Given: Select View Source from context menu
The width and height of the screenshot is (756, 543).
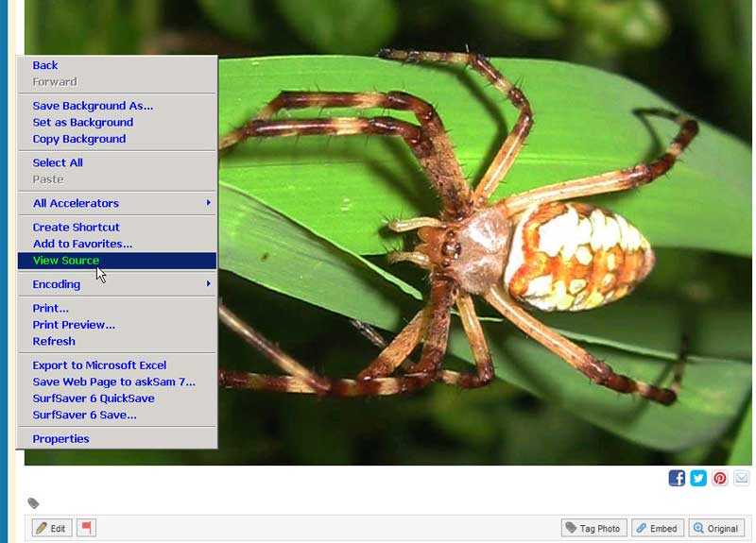Looking at the screenshot, I should (66, 261).
